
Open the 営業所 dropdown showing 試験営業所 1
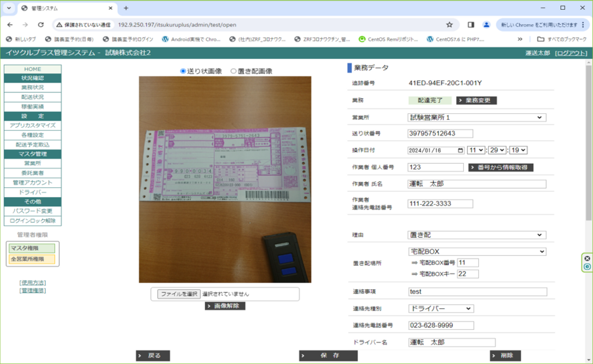click(477, 117)
